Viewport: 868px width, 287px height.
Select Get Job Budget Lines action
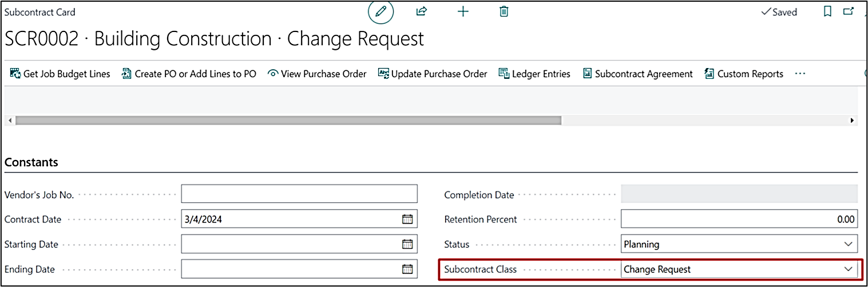60,74
